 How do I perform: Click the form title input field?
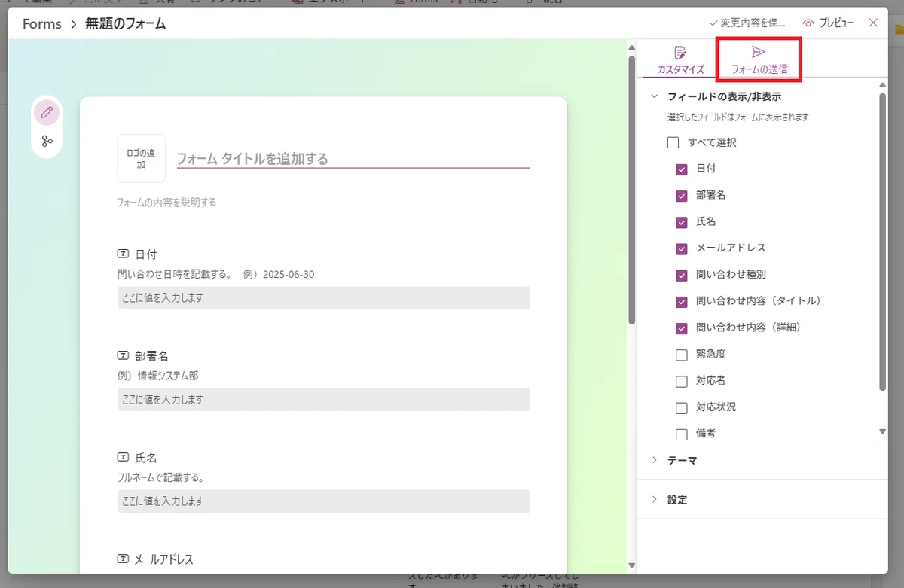pyautogui.click(x=353, y=159)
